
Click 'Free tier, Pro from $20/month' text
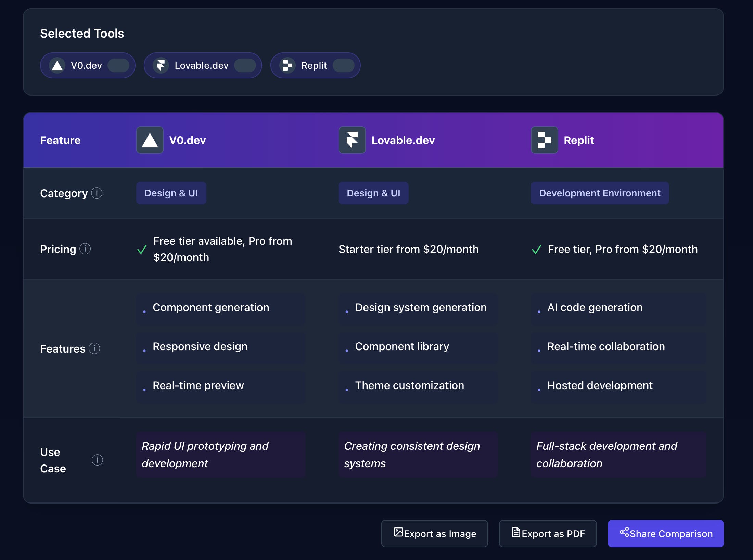(623, 249)
